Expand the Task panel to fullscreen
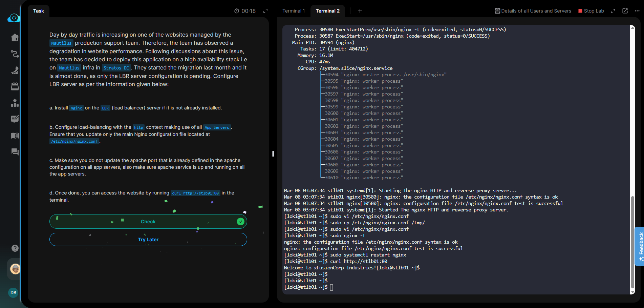The image size is (644, 308). [265, 11]
